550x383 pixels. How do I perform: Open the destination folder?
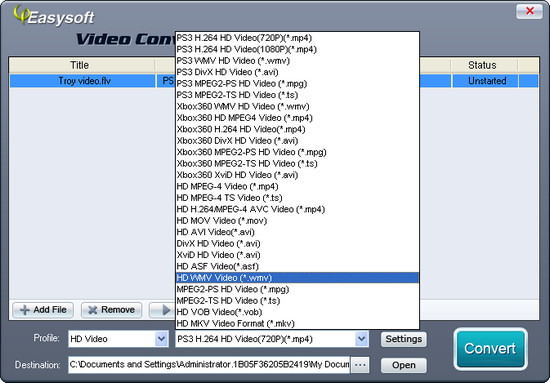pyautogui.click(x=404, y=365)
